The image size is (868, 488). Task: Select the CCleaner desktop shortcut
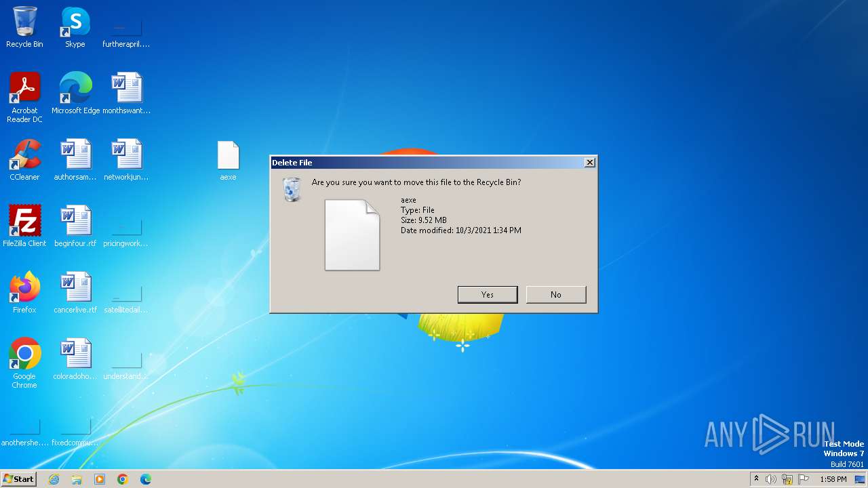pyautogui.click(x=24, y=160)
